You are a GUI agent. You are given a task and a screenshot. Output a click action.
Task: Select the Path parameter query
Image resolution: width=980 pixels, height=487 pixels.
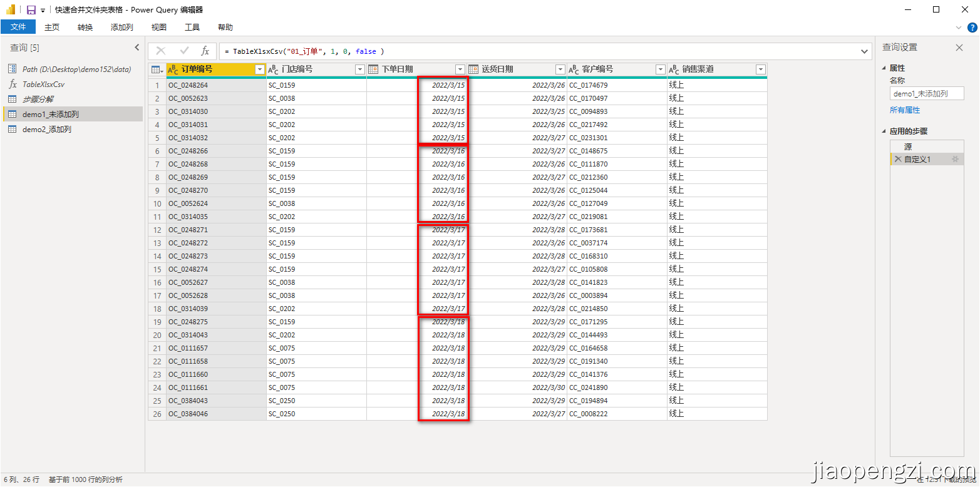point(73,69)
